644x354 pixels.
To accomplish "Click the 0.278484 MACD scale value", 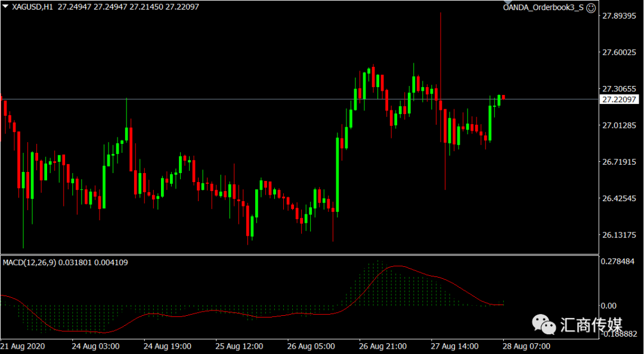I will click(x=619, y=261).
